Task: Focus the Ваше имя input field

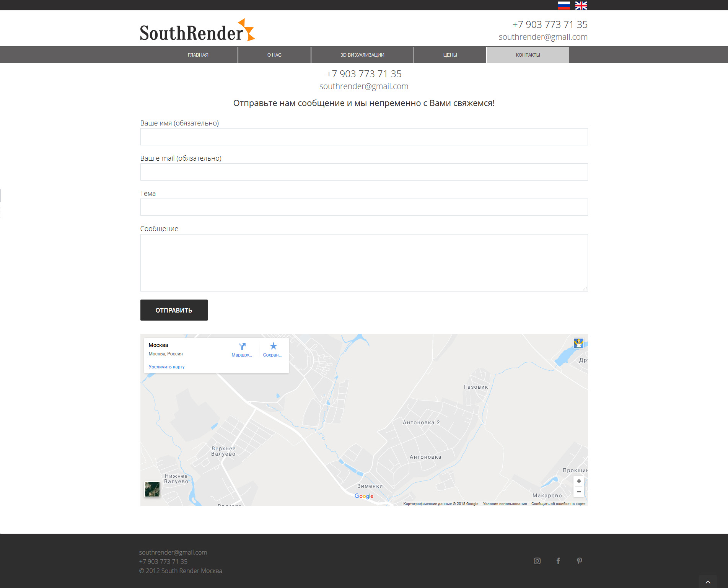Action: [364, 137]
